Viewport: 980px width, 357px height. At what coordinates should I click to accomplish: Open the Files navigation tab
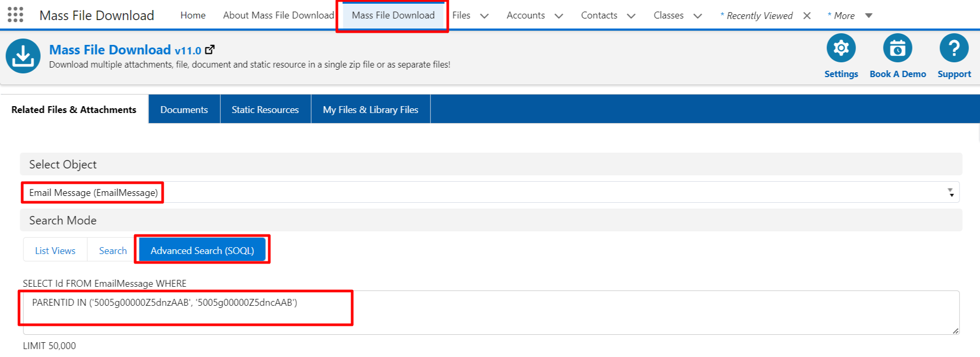461,15
